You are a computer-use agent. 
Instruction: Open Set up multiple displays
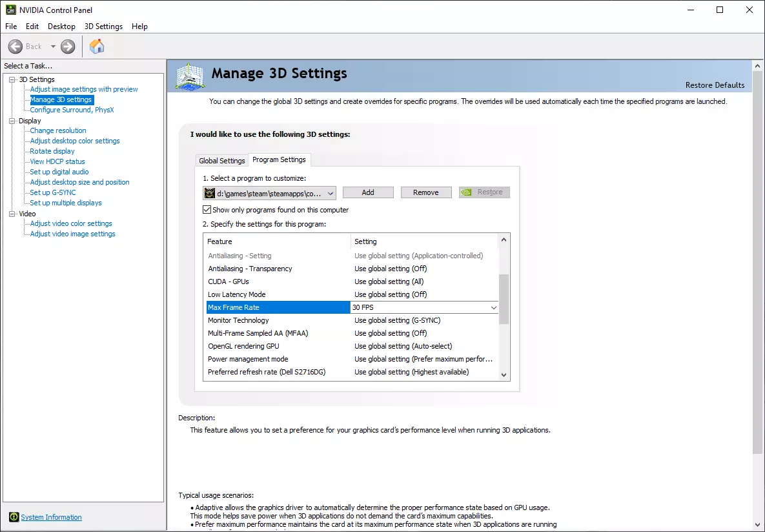(x=66, y=203)
